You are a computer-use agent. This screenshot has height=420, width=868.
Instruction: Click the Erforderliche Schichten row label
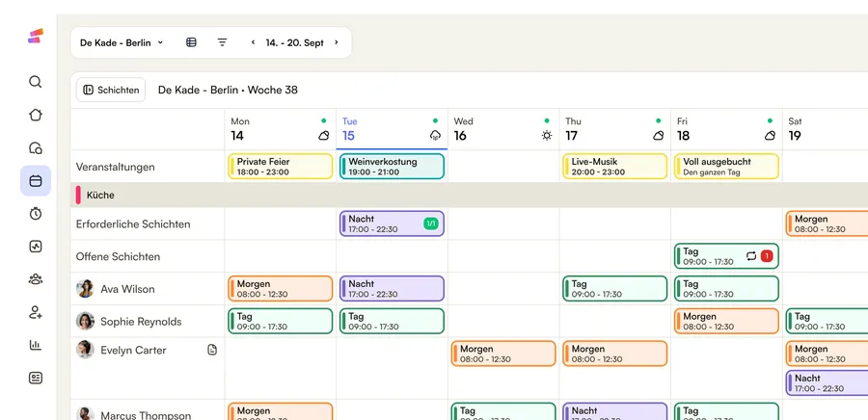click(133, 223)
